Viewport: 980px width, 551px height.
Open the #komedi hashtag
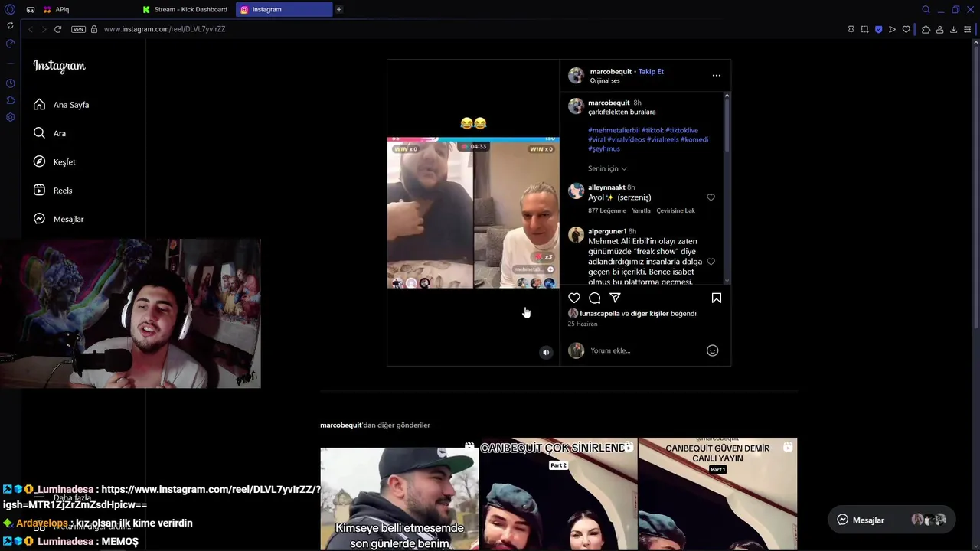pyautogui.click(x=694, y=139)
